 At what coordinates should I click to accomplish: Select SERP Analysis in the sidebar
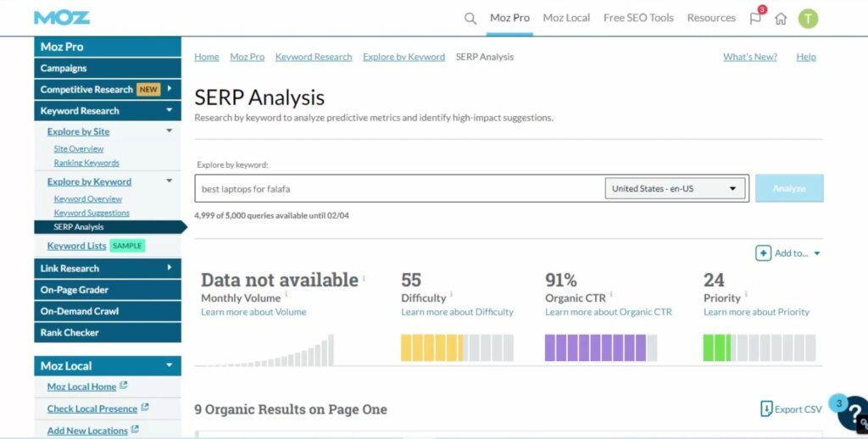[109, 227]
